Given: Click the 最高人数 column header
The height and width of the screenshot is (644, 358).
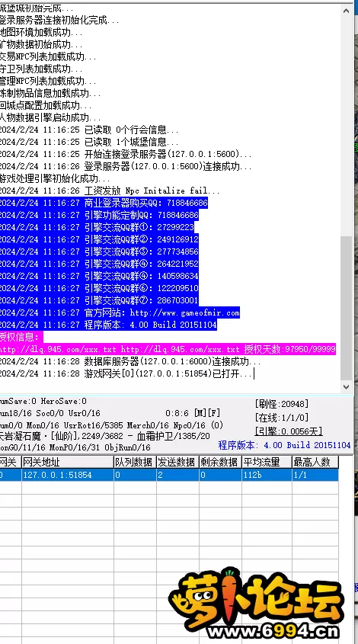Looking at the screenshot, I should click(315, 462).
